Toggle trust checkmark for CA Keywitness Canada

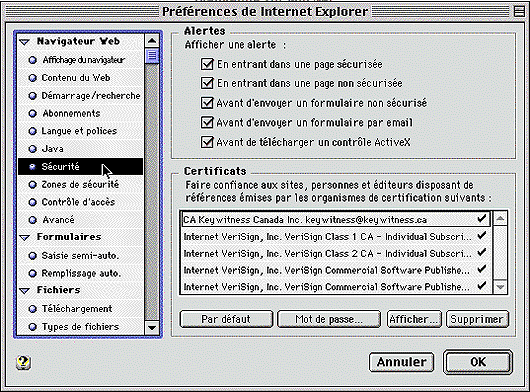point(482,219)
